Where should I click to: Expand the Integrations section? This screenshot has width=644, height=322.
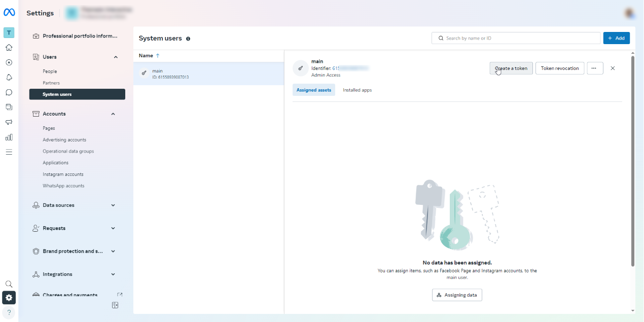pyautogui.click(x=113, y=274)
